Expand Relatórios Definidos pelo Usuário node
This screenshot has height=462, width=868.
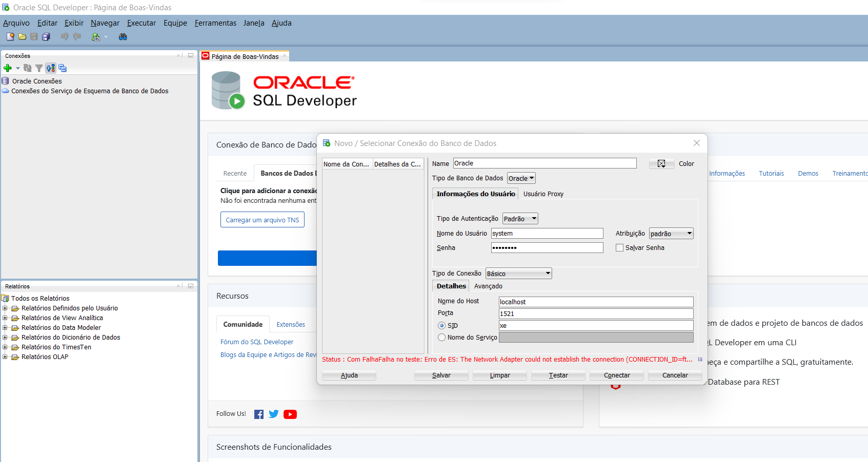pos(5,308)
